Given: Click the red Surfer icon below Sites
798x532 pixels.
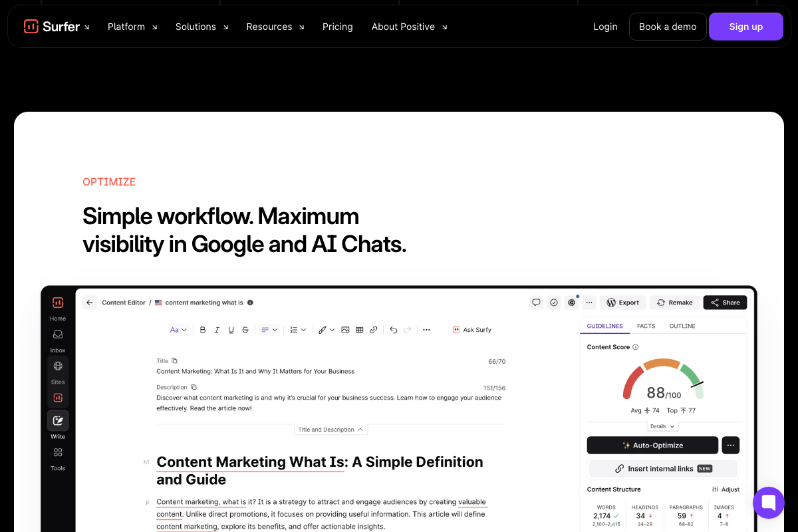Looking at the screenshot, I should pos(58,398).
